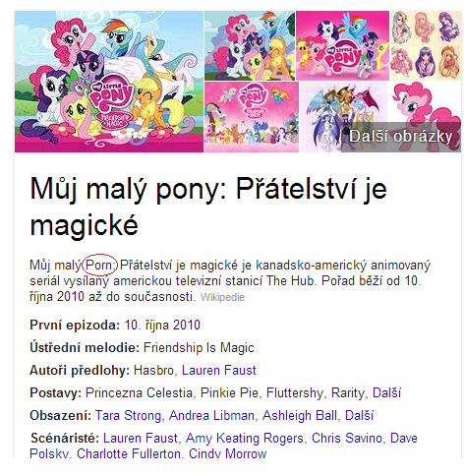This screenshot has width=464, height=476.
Task: Open the winged humanoid characters thumbnail
Action: 343,117
